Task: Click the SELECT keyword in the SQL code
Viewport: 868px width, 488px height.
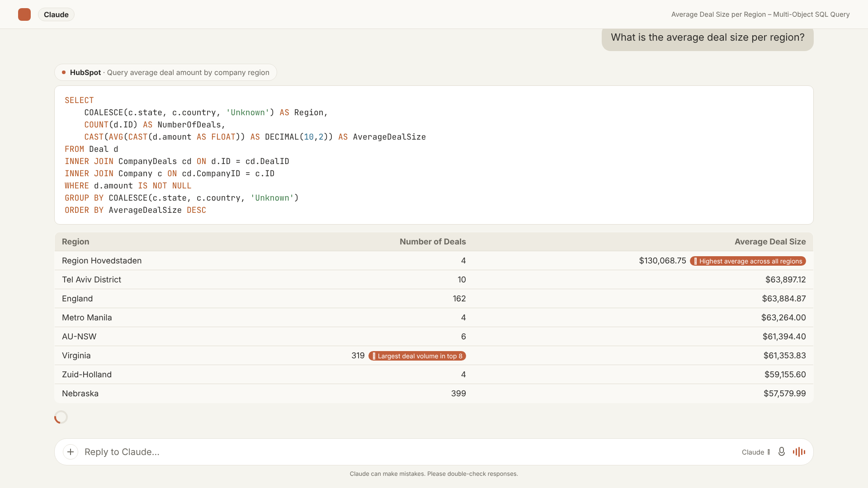Action: pyautogui.click(x=79, y=100)
